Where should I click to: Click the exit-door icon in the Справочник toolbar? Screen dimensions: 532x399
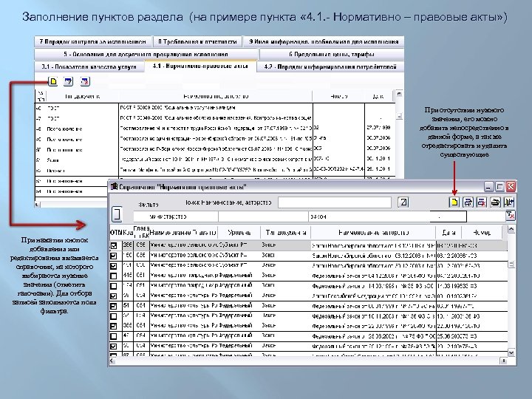click(509, 202)
